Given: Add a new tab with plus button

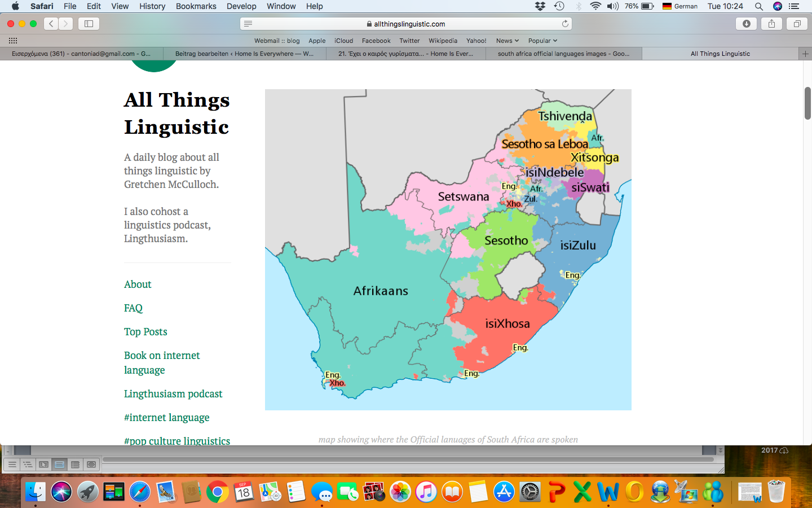Looking at the screenshot, I should click(x=805, y=54).
